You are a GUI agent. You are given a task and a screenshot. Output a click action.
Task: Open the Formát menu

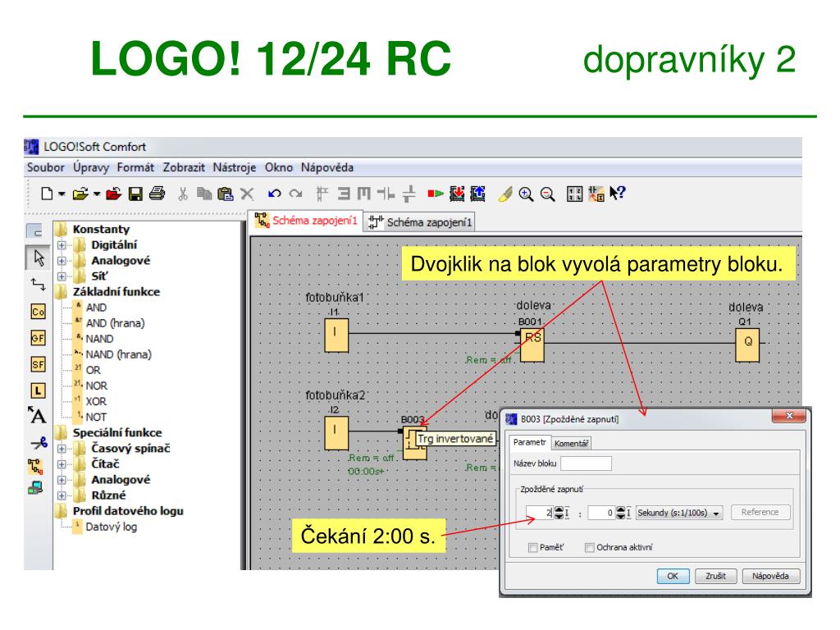click(x=135, y=167)
